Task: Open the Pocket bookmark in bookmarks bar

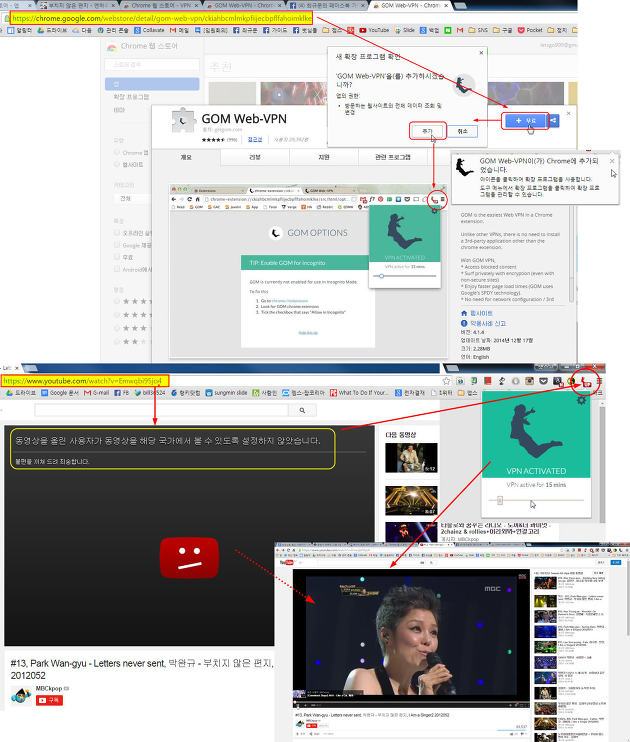Action: coord(530,30)
